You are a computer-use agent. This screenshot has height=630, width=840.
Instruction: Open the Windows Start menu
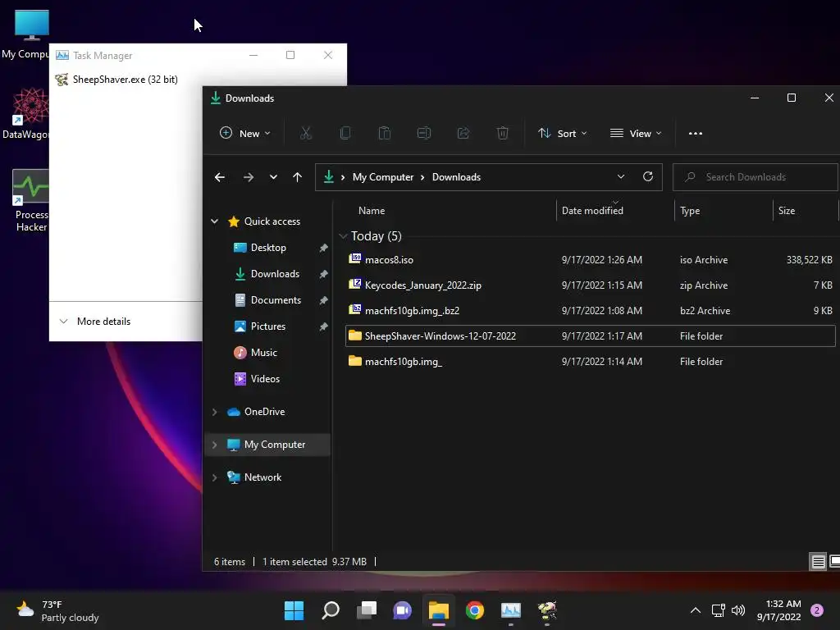pos(294,610)
